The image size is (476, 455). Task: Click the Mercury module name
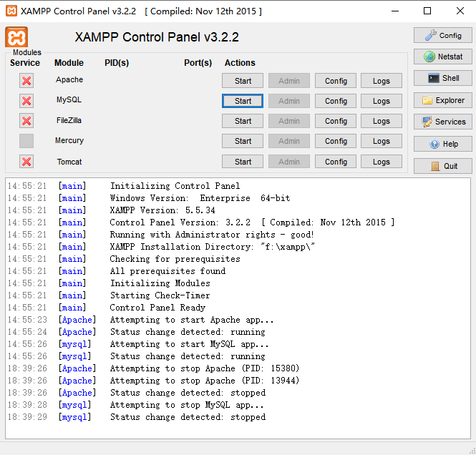[69, 140]
